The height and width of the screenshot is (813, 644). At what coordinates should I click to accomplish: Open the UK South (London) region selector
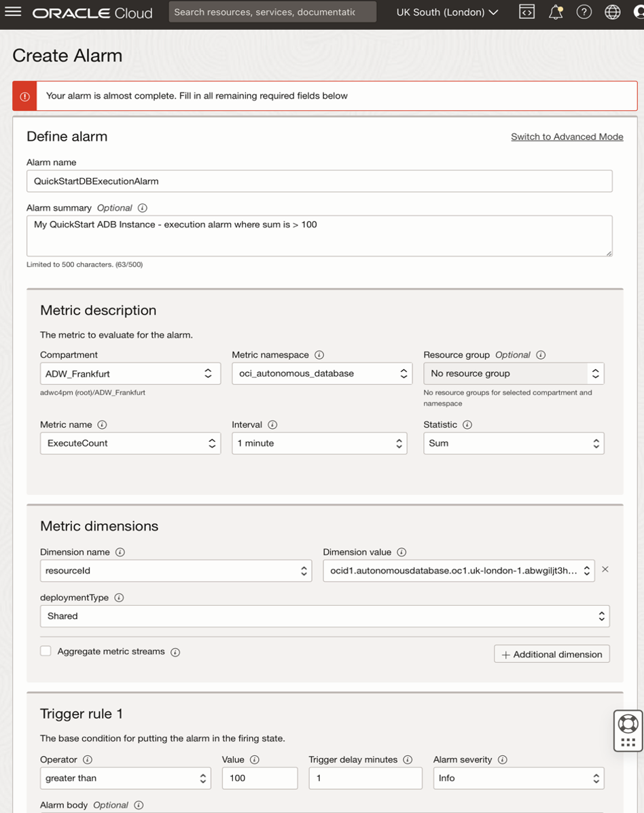coord(447,12)
